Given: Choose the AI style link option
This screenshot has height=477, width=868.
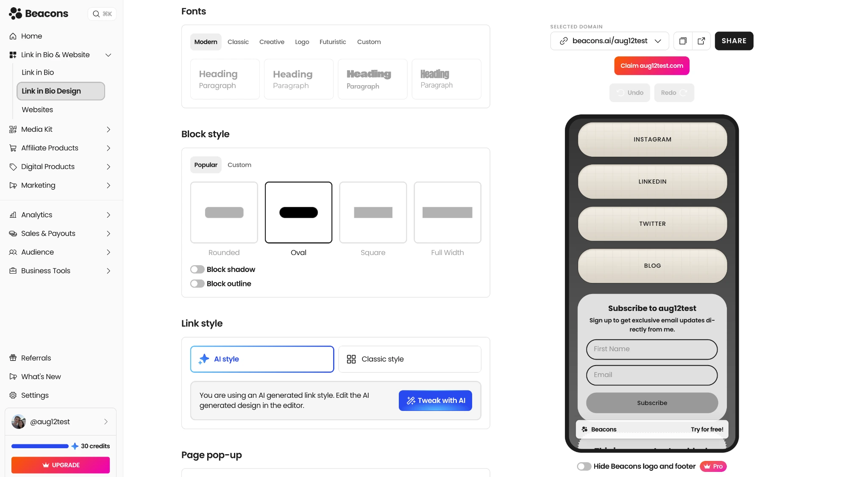Looking at the screenshot, I should pyautogui.click(x=262, y=359).
